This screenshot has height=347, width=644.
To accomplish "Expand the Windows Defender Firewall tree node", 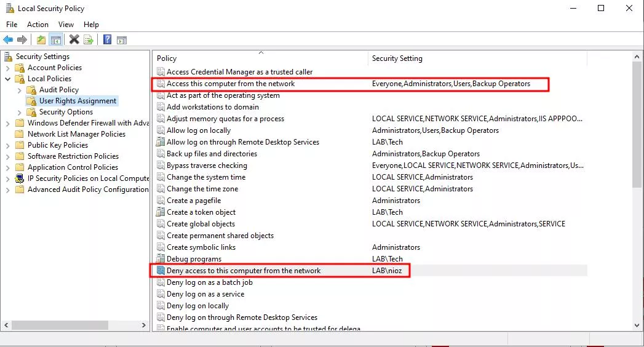I will (7, 123).
